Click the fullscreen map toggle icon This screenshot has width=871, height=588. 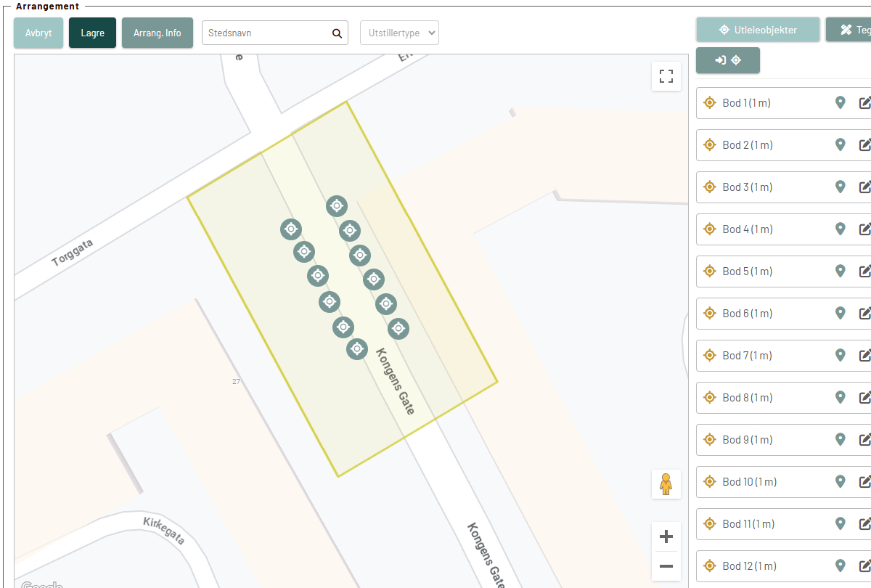click(x=666, y=76)
